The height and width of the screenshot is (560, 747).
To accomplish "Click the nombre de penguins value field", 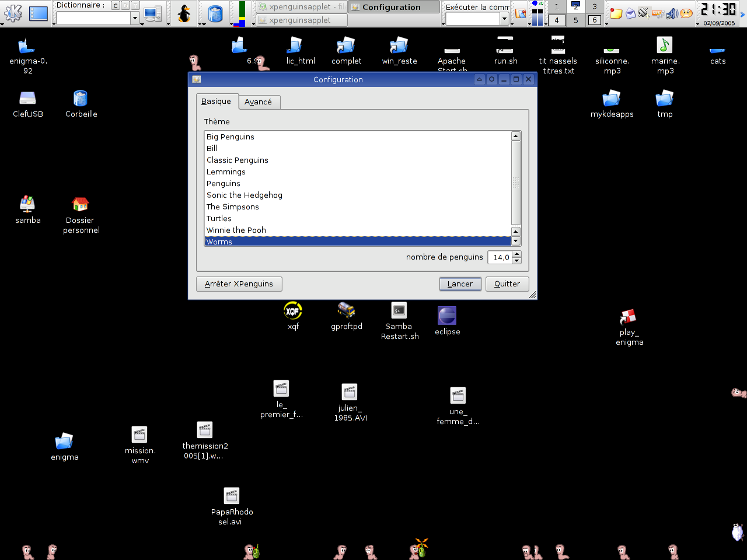I will point(500,257).
